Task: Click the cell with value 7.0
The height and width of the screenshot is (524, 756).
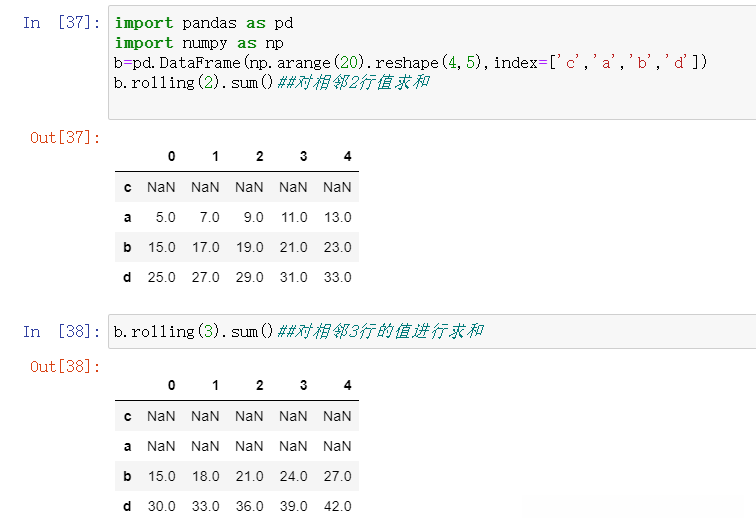Action: [x=210, y=217]
